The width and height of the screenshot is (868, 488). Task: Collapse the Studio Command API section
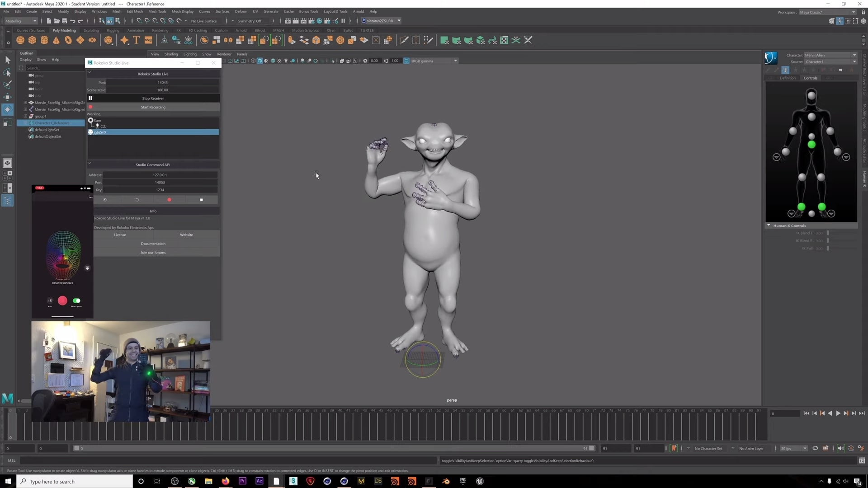89,163
